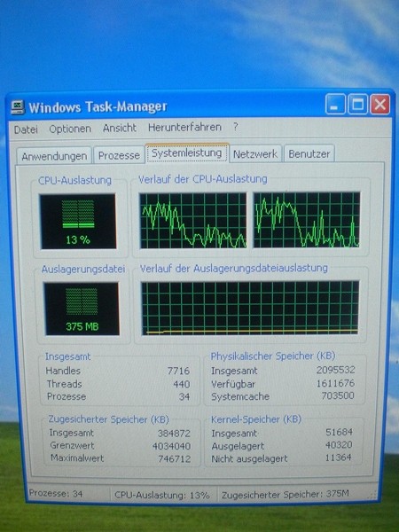Click the 13 % CPU-Auslastung gauge
This screenshot has height=532, width=399.
(78, 221)
